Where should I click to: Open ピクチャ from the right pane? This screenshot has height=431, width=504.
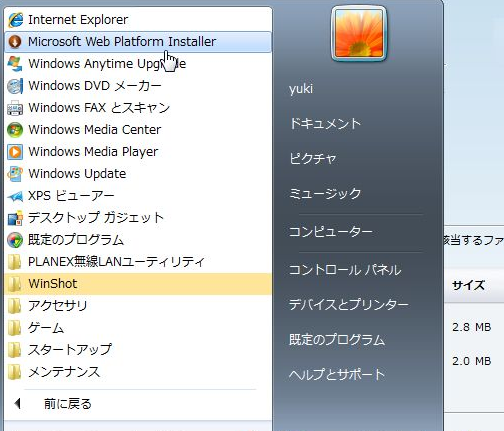pos(313,159)
